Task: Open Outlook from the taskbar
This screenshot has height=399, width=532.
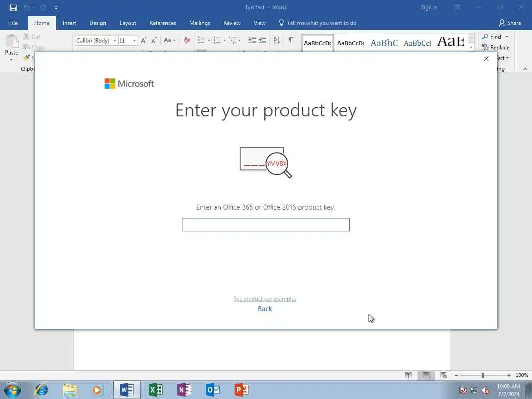Action: (213, 390)
